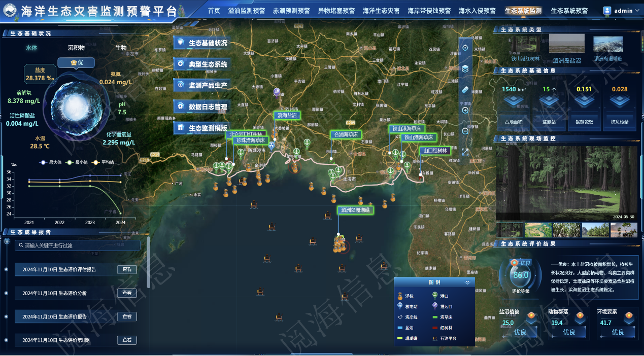Viewport: 644px width, 356px height.
Task: Toggle the 浮标 buoy legend item
Action: [x=400, y=296]
